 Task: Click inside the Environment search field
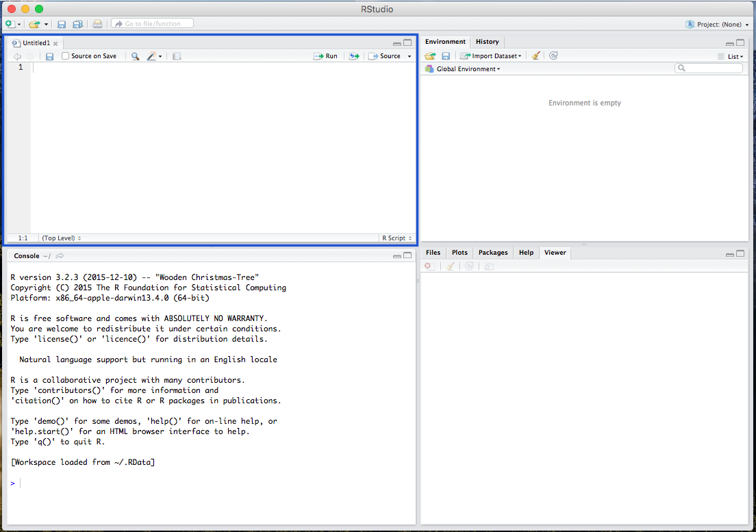pyautogui.click(x=708, y=68)
